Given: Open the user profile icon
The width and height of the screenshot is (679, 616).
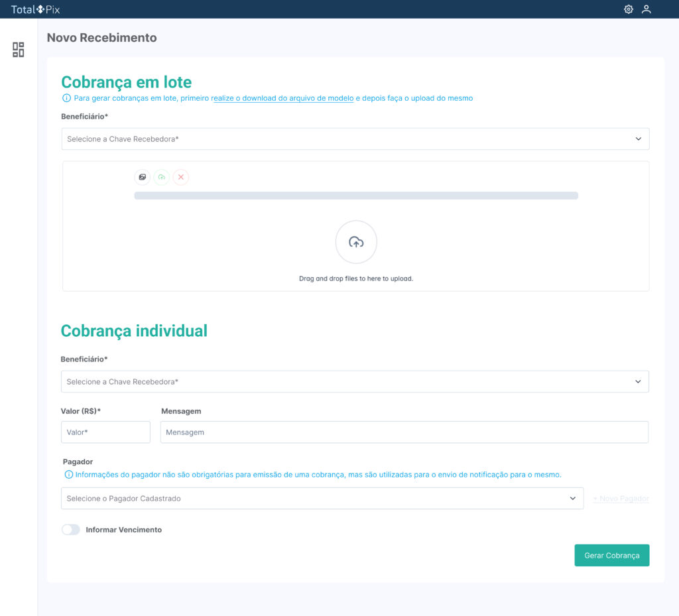Looking at the screenshot, I should (646, 9).
